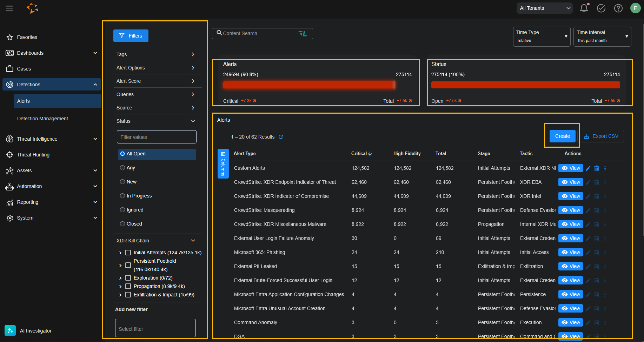Open Cases from the sidebar

pos(24,69)
